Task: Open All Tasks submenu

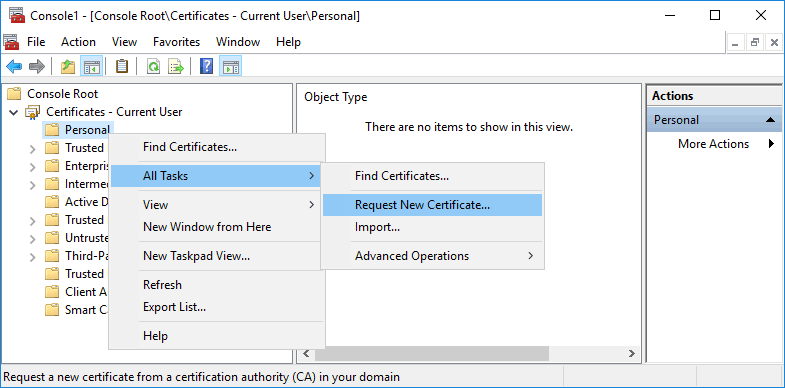Action: (x=216, y=176)
